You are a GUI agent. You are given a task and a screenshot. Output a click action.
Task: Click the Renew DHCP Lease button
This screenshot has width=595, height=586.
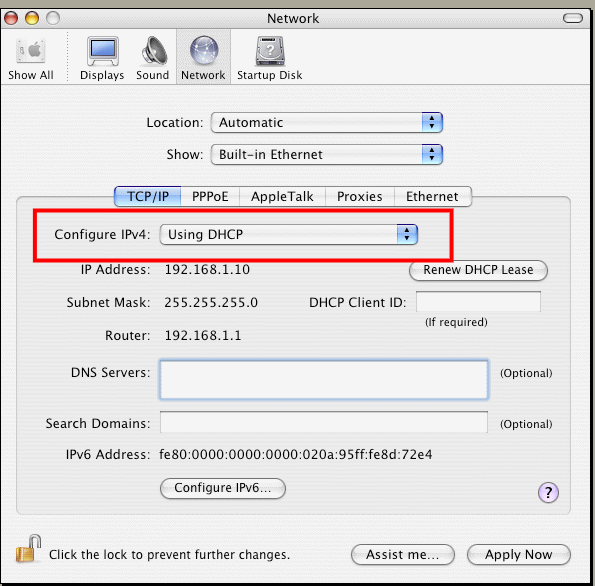point(478,270)
